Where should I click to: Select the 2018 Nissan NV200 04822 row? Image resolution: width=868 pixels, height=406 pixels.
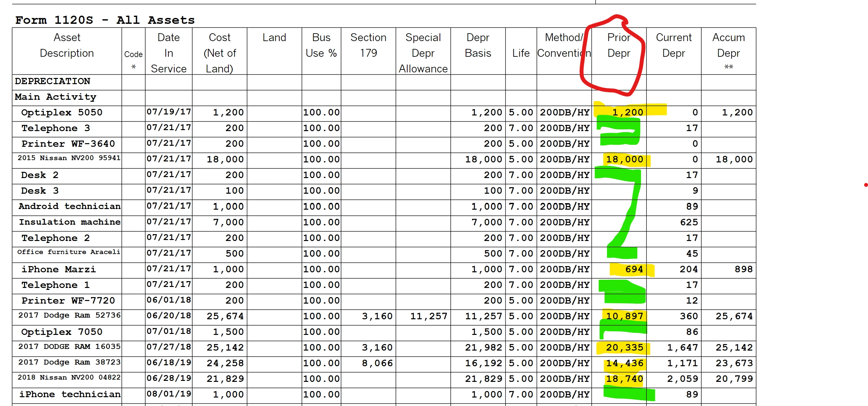69,377
